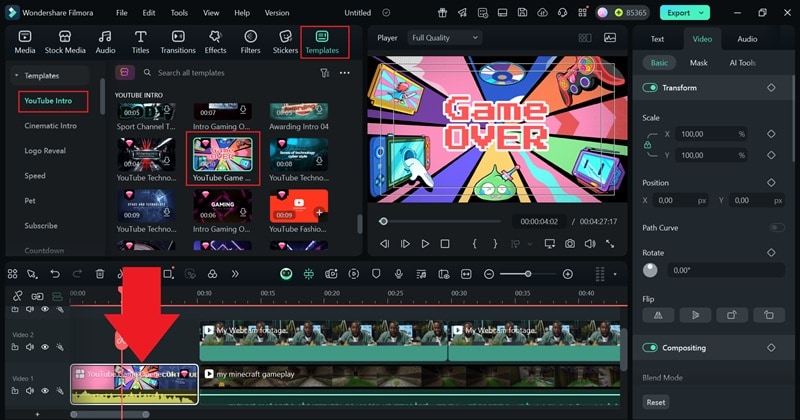Open the Audio library tab in toolbar
The height and width of the screenshot is (420, 800).
tap(105, 42)
